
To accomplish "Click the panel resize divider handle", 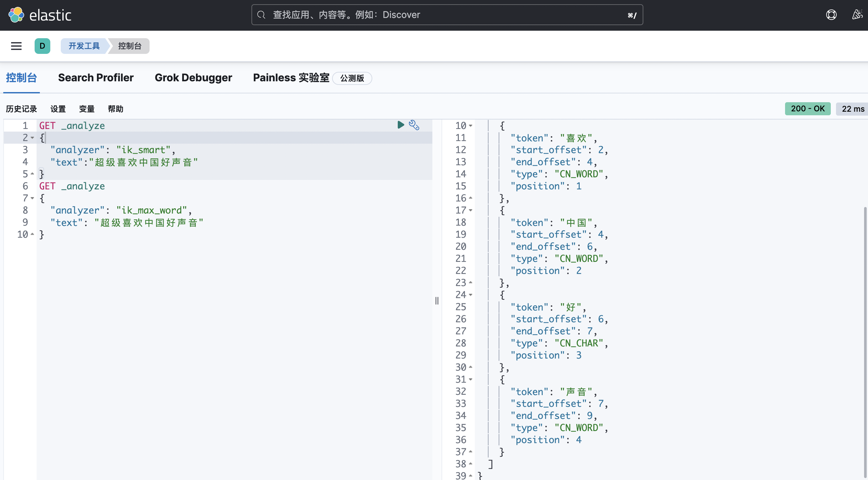I will 437,300.
